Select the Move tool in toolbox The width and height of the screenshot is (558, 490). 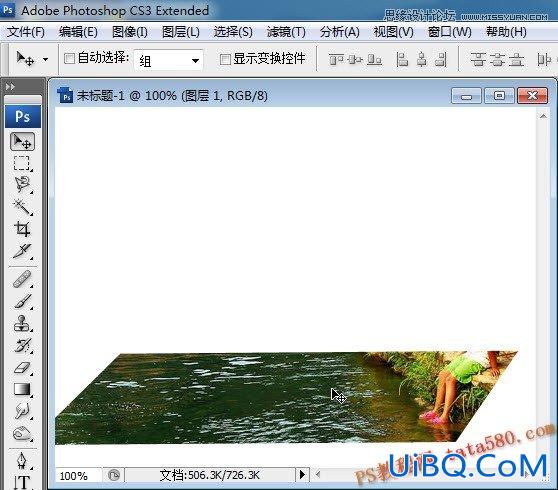tap(22, 142)
